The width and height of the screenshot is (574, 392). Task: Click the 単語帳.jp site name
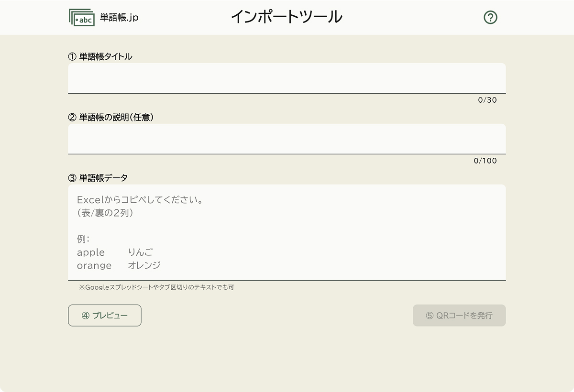pos(119,18)
